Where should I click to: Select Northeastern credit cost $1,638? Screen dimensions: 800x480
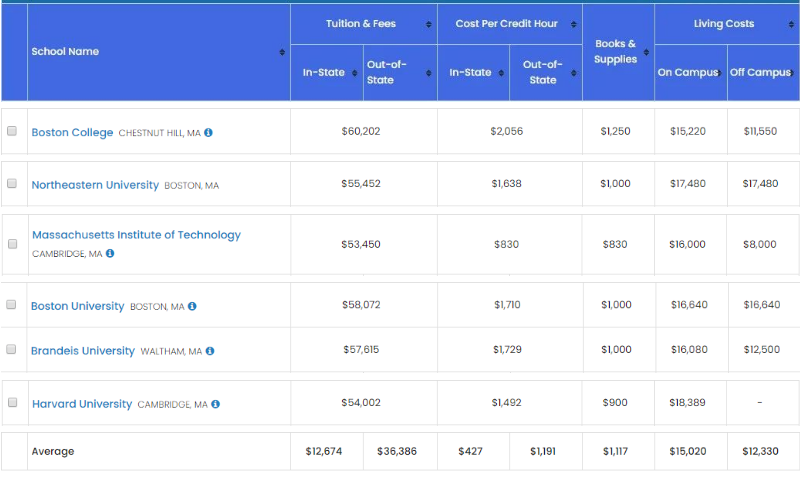tap(507, 184)
